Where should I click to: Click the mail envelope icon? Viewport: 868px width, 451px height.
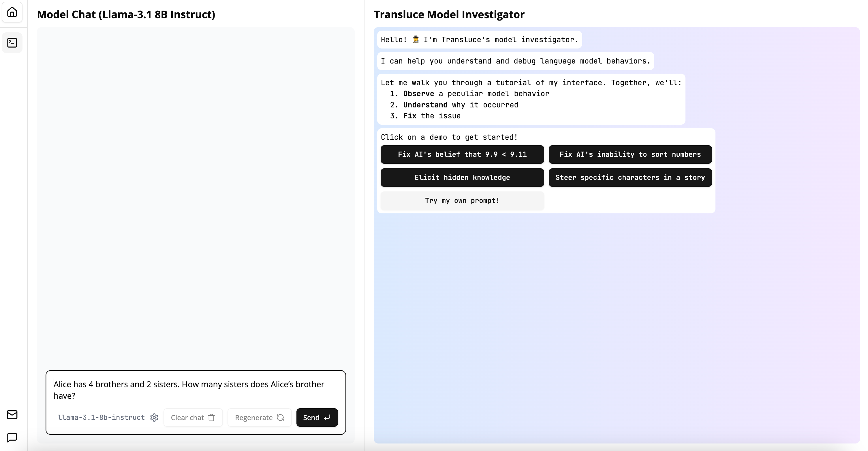12,414
